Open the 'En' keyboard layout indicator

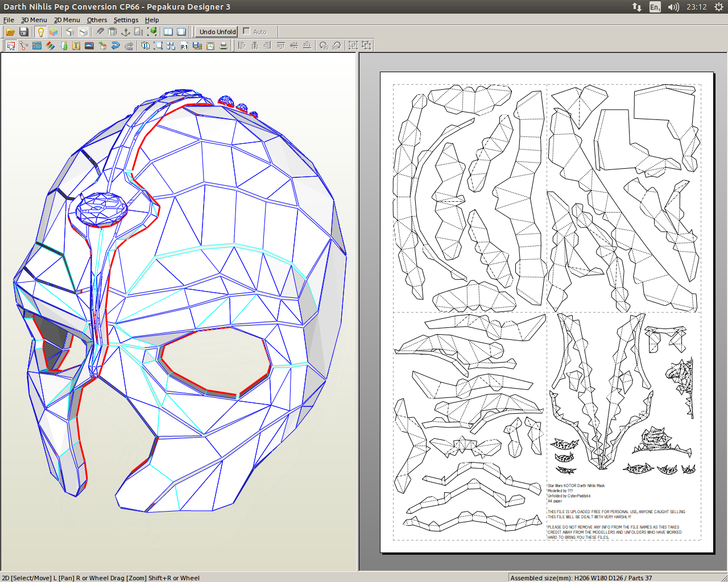pos(655,7)
